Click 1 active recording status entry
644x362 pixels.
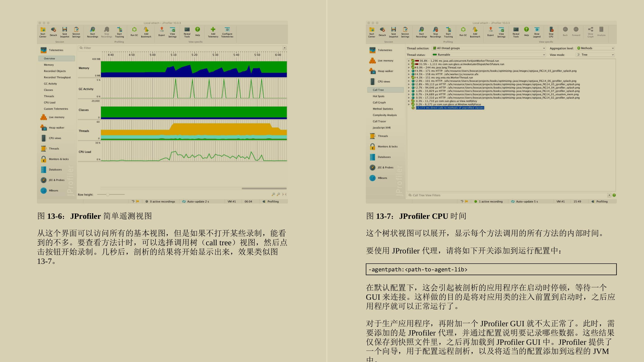pos(488,202)
